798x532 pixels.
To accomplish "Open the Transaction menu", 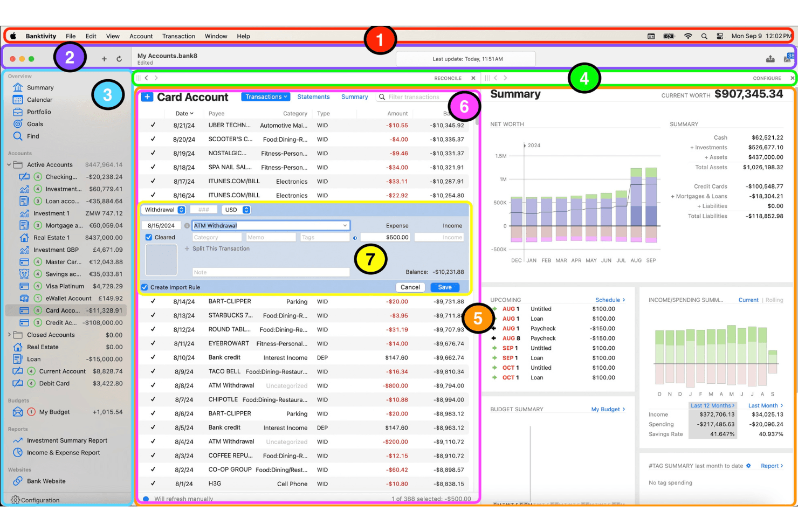I will pyautogui.click(x=178, y=36).
